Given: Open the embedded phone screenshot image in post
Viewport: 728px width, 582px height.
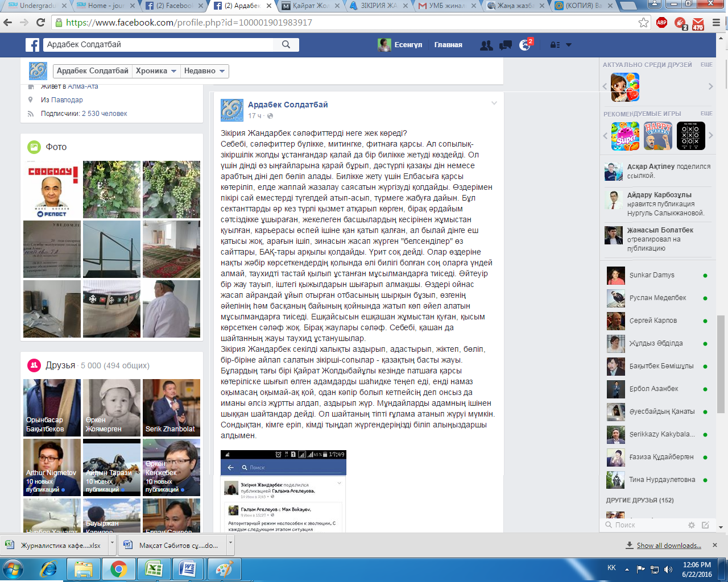Looking at the screenshot, I should click(283, 491).
